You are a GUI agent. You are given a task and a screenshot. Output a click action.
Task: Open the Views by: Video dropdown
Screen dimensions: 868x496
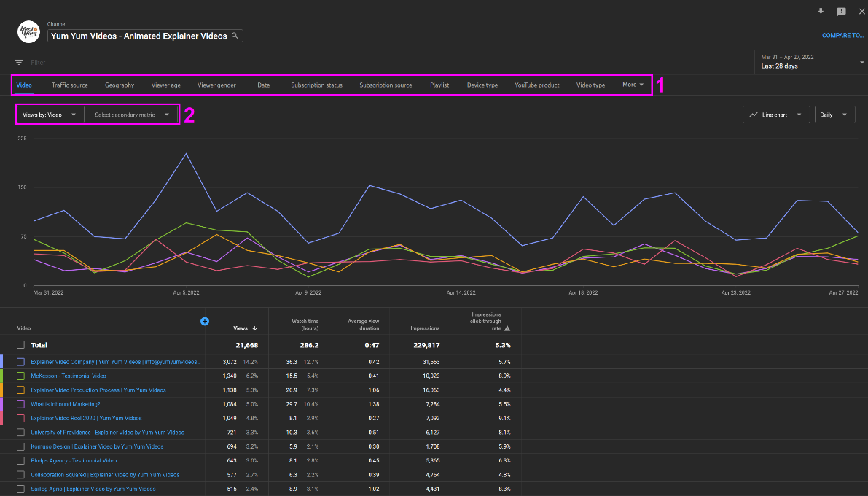pos(50,115)
